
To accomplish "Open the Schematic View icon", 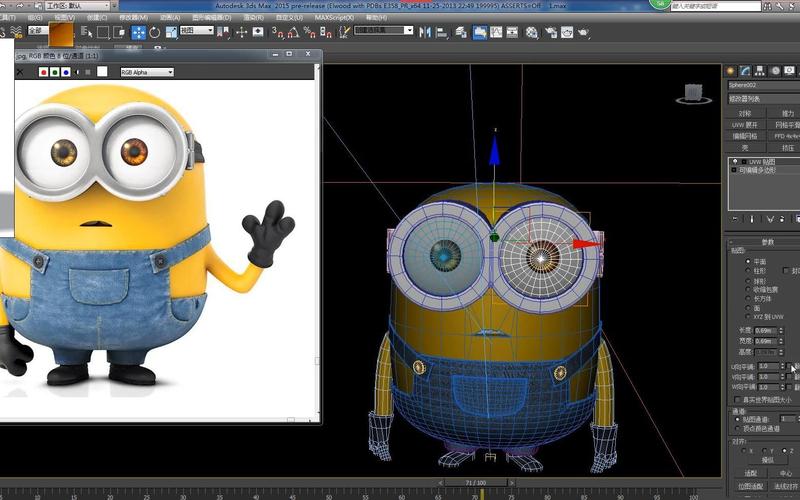I will [x=512, y=33].
